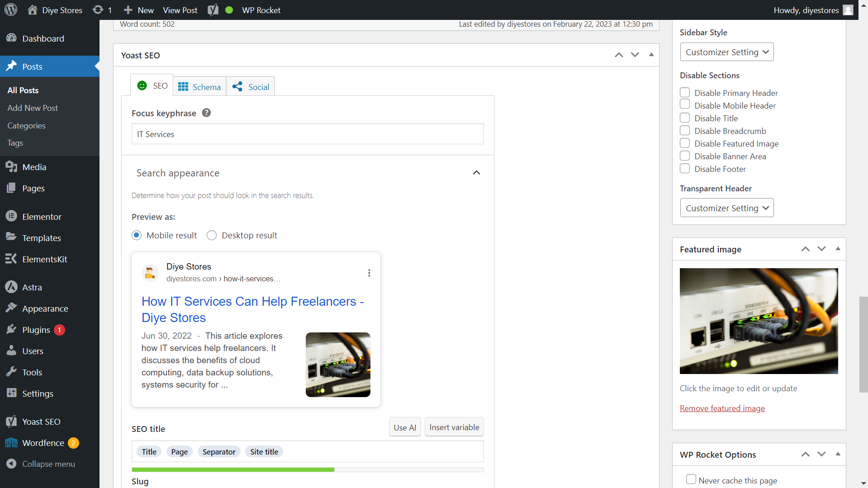Move Yoast SEO panel down
Viewport: 868px width, 488px height.
635,55
